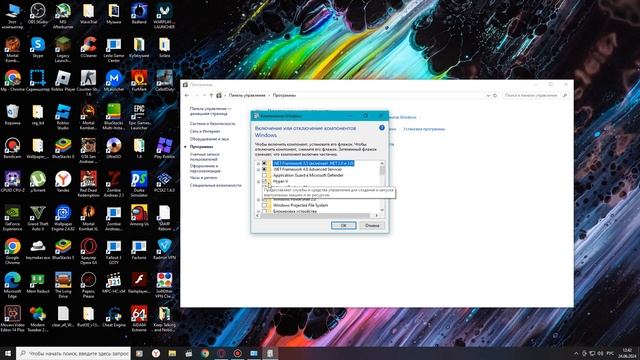
Task: Go up one level in Control Panel
Action: 211,96
